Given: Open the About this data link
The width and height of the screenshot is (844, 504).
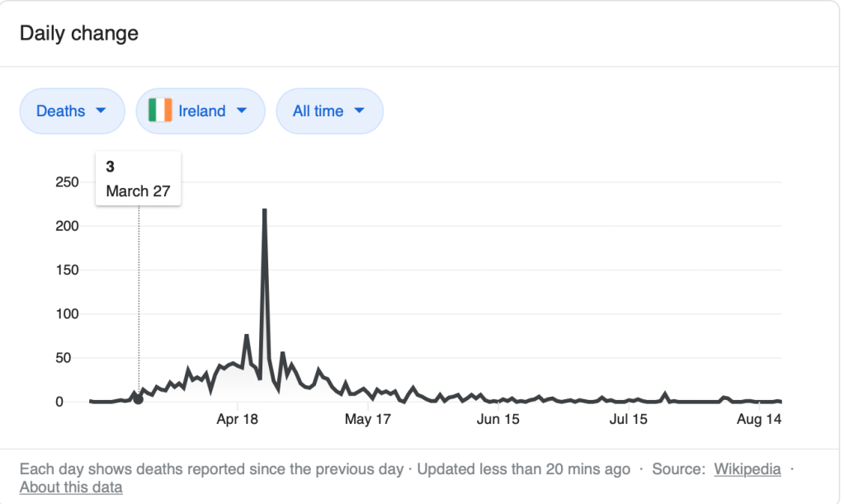Looking at the screenshot, I should coord(71,488).
